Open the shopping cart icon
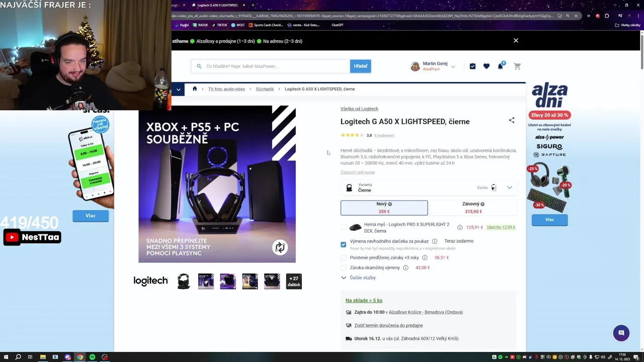Screen dimensions: 644x362 pyautogui.click(x=517, y=66)
